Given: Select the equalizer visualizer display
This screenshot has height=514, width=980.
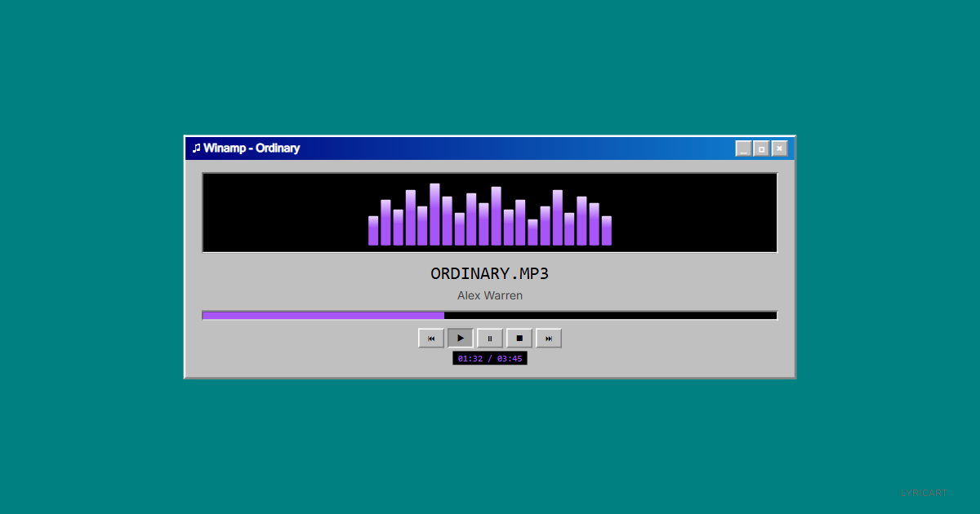Looking at the screenshot, I should (489, 212).
